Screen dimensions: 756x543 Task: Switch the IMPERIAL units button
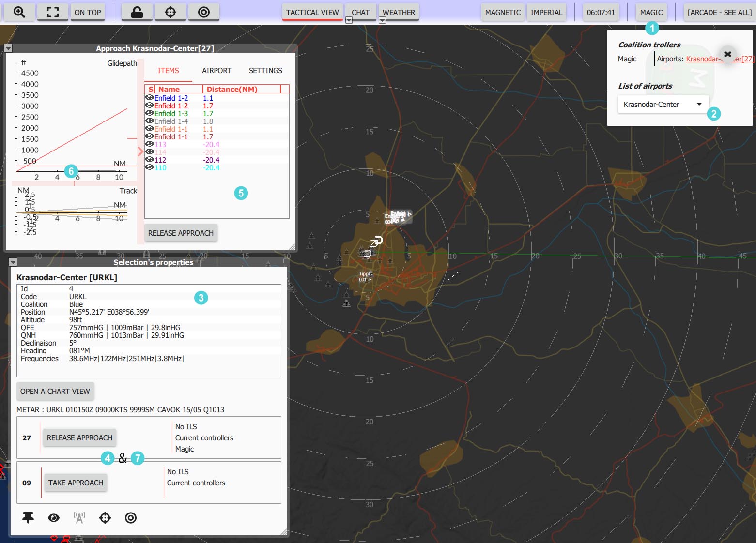click(x=546, y=13)
